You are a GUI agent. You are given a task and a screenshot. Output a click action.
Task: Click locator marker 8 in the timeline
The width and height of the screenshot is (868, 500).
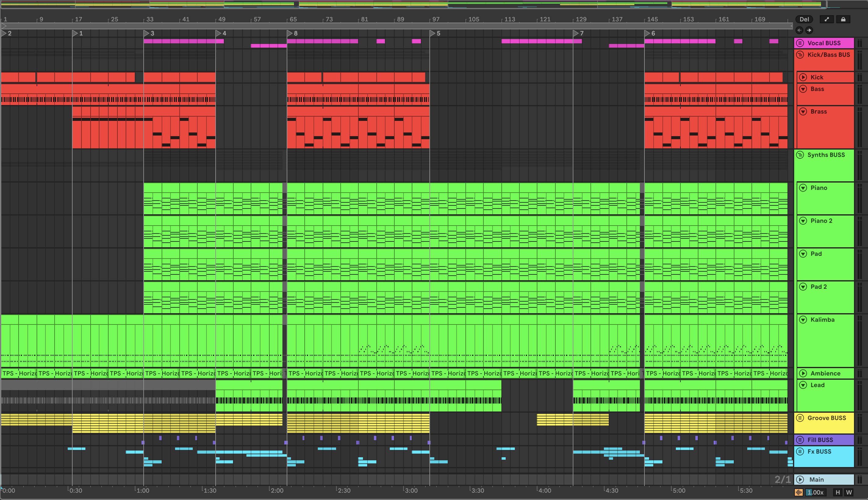(x=290, y=33)
